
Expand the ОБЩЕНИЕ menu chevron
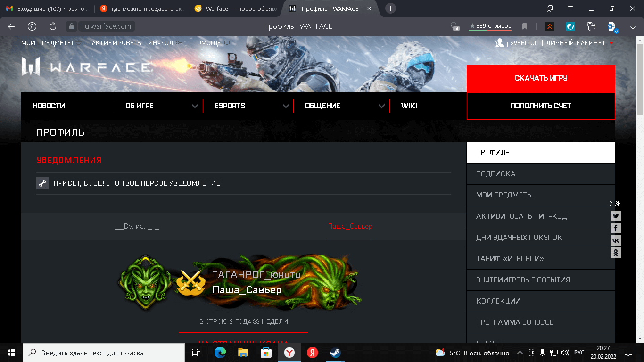coord(381,106)
